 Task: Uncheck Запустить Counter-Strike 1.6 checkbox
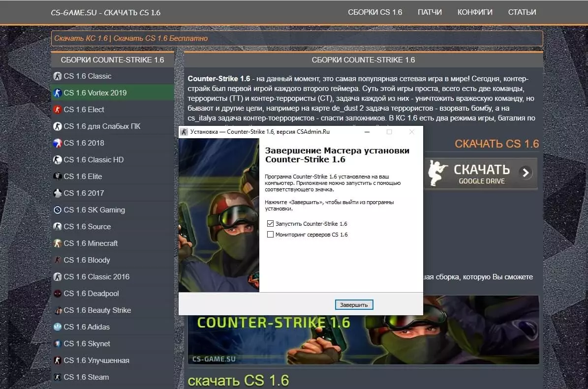click(270, 224)
